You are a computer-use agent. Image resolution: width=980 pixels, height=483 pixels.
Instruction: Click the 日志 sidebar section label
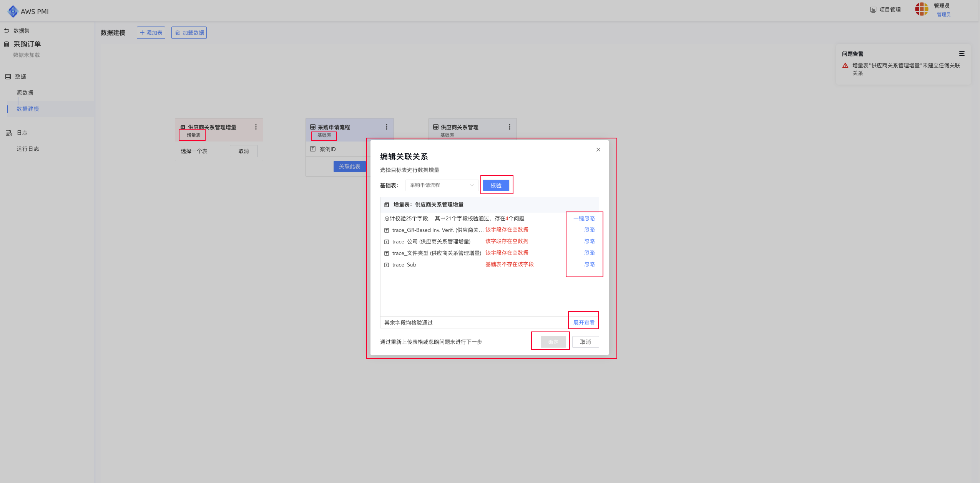[x=22, y=133]
